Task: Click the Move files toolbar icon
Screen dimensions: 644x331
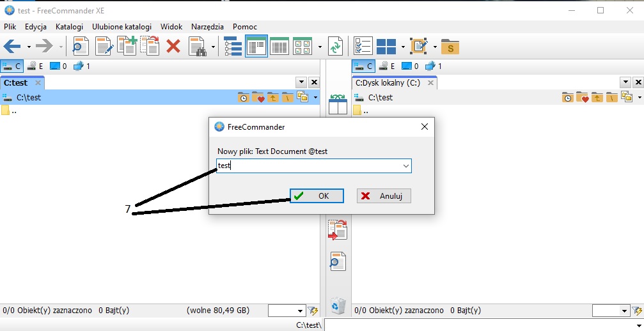Action: pos(150,45)
